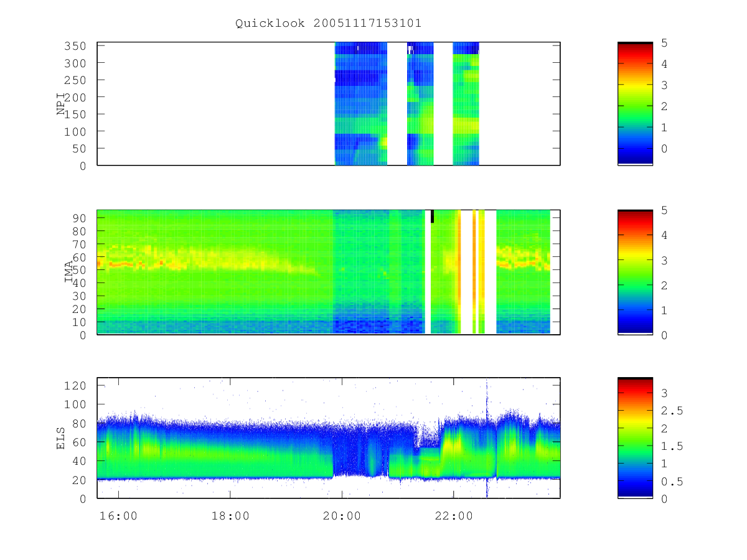Image resolution: width=747 pixels, height=560 pixels.
Task: Click the 5 label on IMA colorbar
Action: tap(664, 210)
